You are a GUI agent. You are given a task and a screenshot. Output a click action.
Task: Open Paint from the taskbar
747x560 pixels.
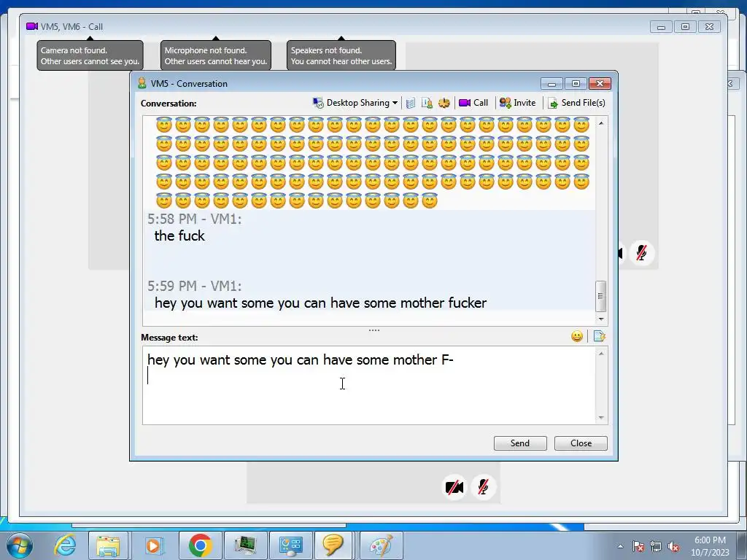click(381, 545)
